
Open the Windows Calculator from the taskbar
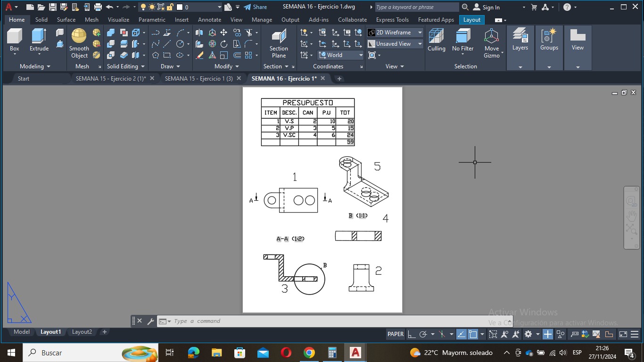coord(332,353)
